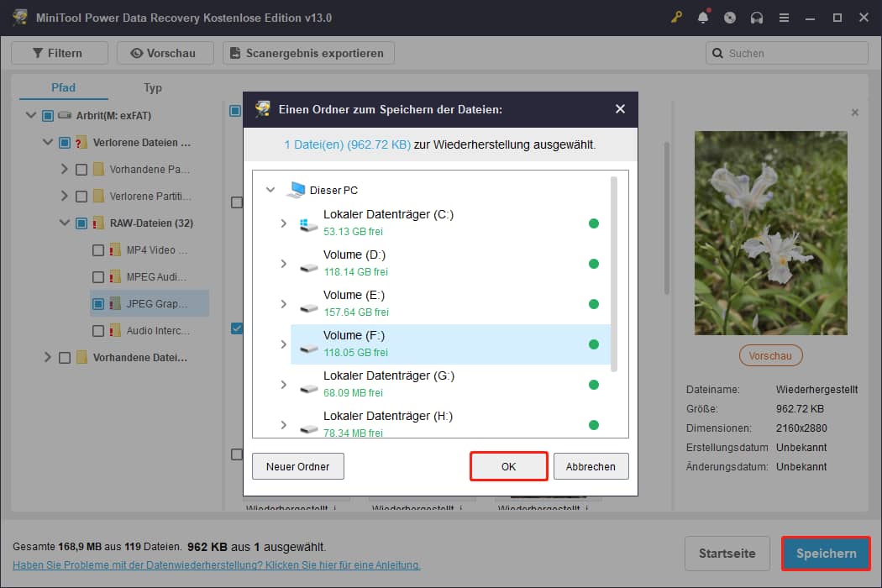Check the Vorhandene Pa... checkbox

coord(81,170)
